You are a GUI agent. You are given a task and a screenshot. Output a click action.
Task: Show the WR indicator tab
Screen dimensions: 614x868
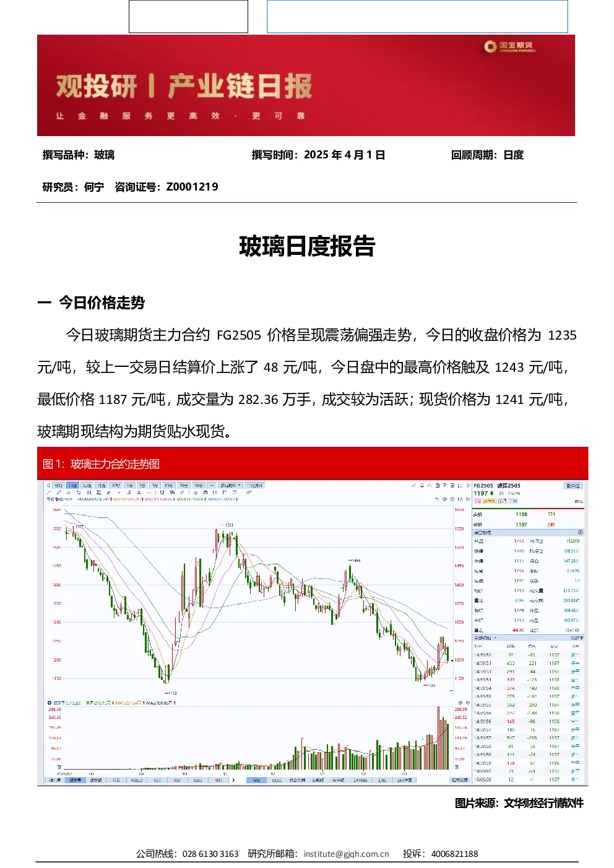coord(218,781)
